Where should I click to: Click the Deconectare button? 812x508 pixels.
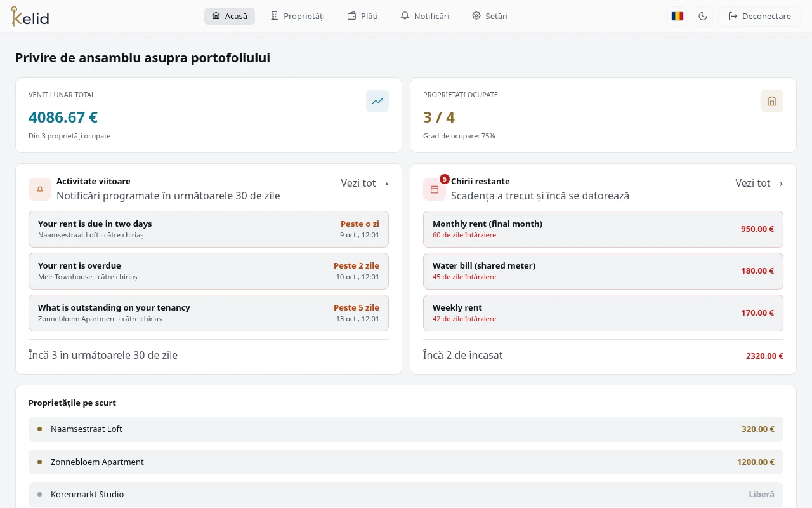tap(760, 17)
